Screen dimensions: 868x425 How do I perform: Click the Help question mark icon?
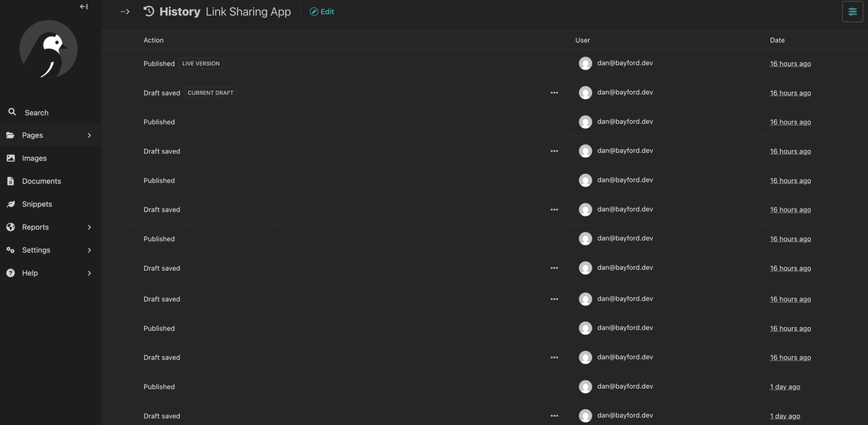(x=10, y=273)
